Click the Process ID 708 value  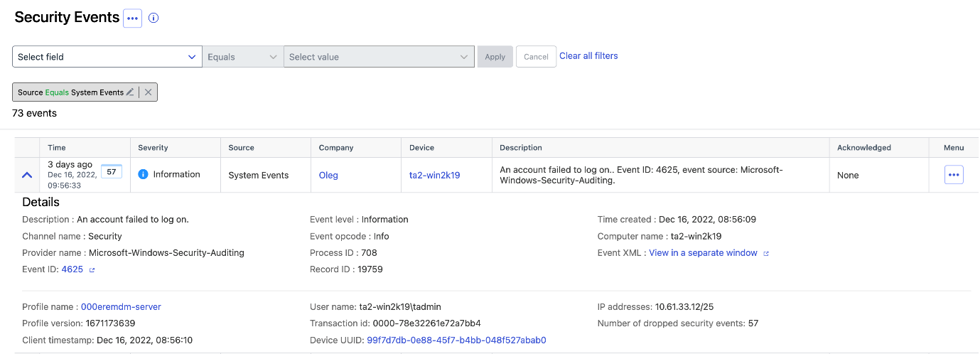click(x=369, y=252)
